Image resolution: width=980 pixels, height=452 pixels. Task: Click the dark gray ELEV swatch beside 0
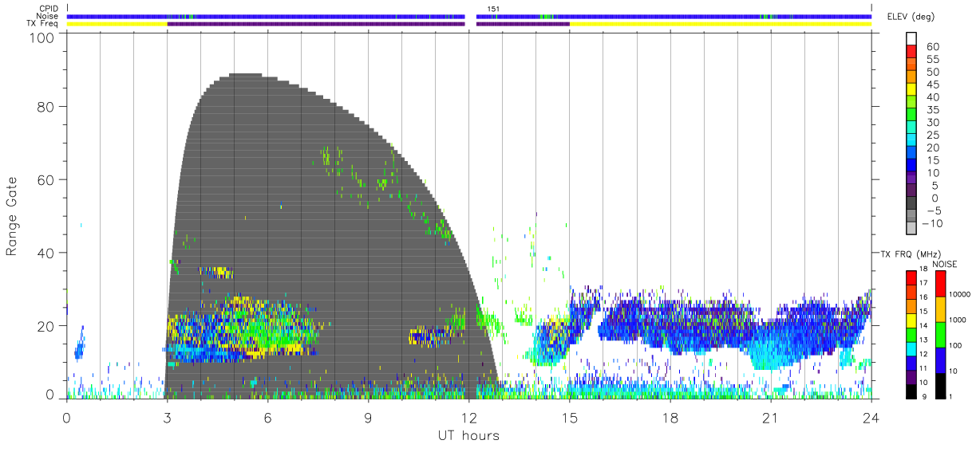pos(911,203)
